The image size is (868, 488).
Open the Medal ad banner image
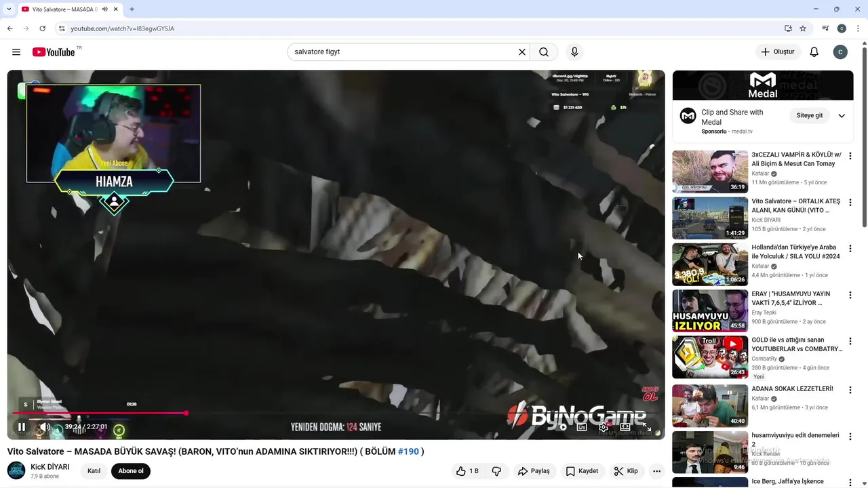coord(763,85)
